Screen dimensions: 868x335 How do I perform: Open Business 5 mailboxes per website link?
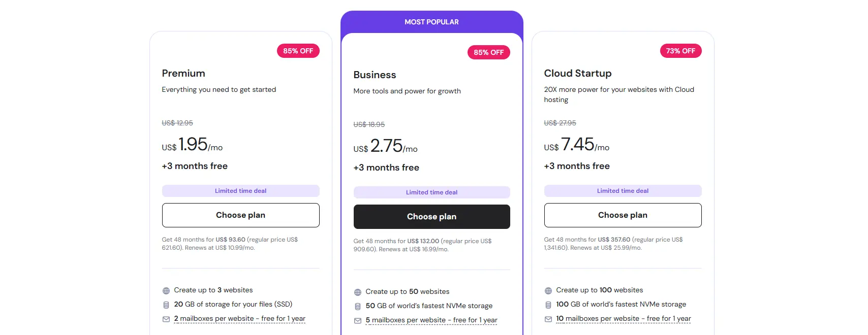pos(431,320)
